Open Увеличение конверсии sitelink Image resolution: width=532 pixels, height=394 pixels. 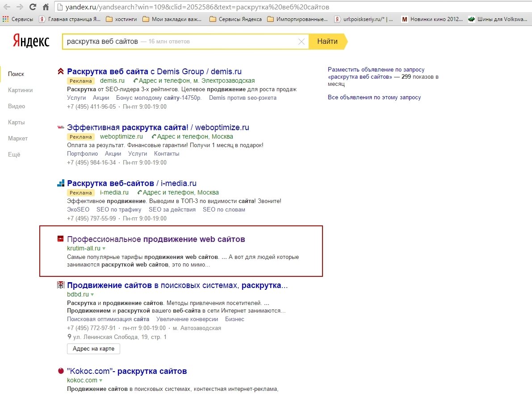pos(187,319)
